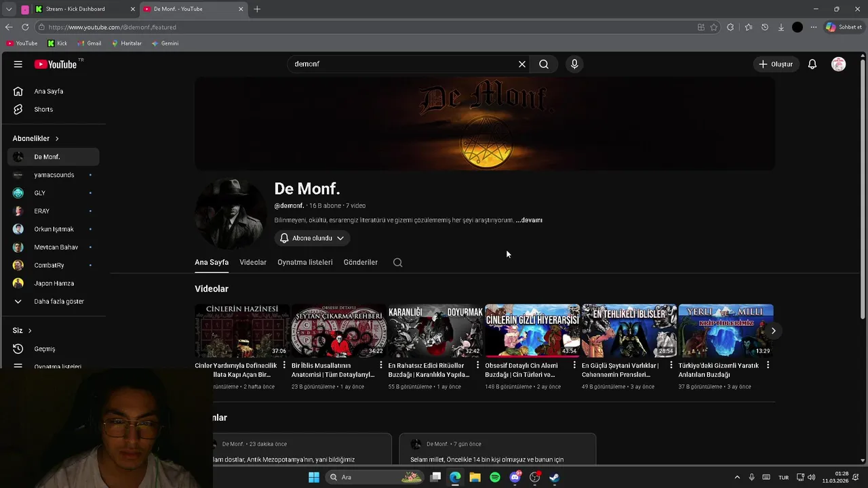
Task: Show next videos with the right carousel arrow
Action: coord(773,331)
